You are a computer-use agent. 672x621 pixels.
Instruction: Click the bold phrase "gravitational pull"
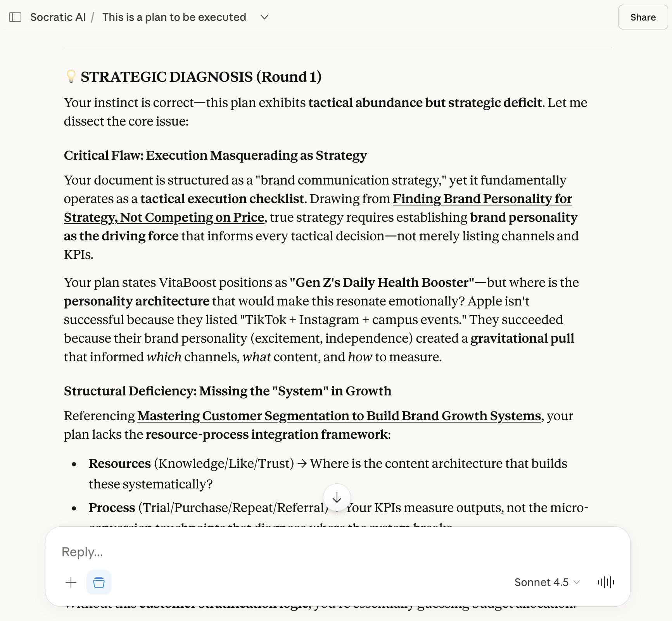coord(522,338)
